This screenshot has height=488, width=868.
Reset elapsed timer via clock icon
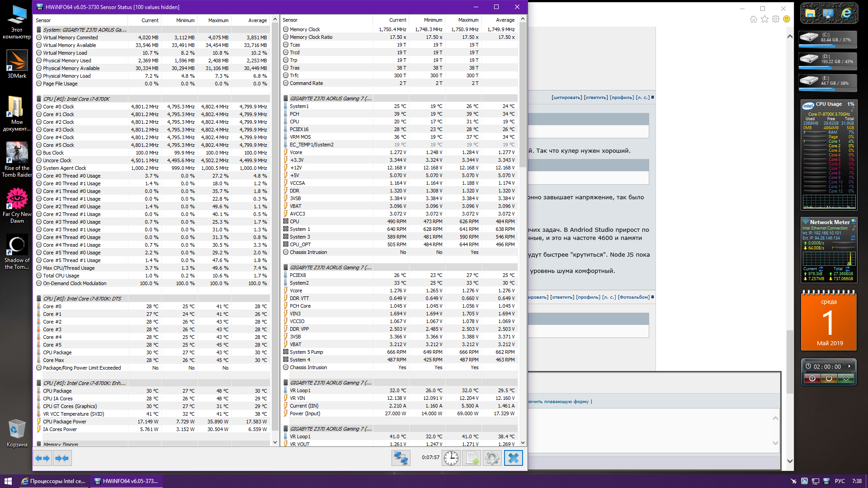pos(451,458)
